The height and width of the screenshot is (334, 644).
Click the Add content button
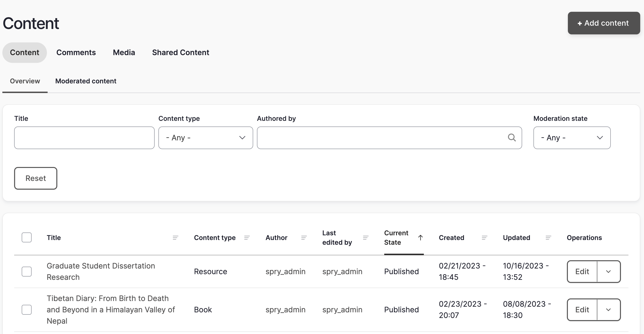604,23
